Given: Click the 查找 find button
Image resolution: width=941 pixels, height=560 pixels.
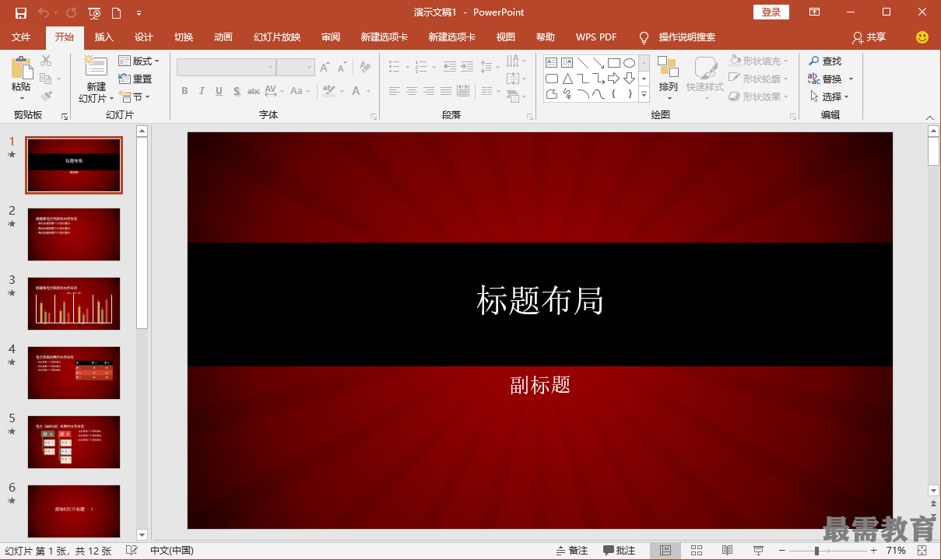Looking at the screenshot, I should coord(825,61).
